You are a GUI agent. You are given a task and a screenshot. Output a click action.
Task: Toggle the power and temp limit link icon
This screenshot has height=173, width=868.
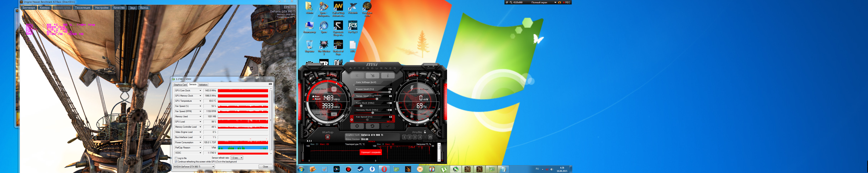point(353,96)
